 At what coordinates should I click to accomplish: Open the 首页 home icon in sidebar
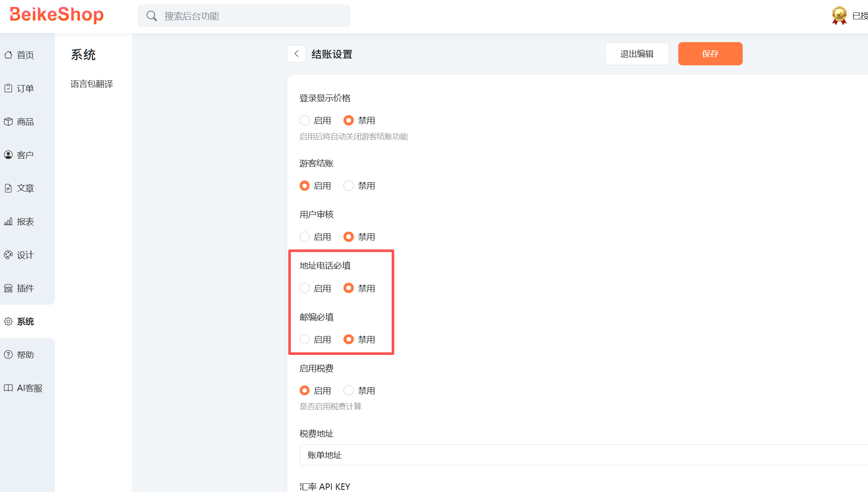click(x=8, y=55)
